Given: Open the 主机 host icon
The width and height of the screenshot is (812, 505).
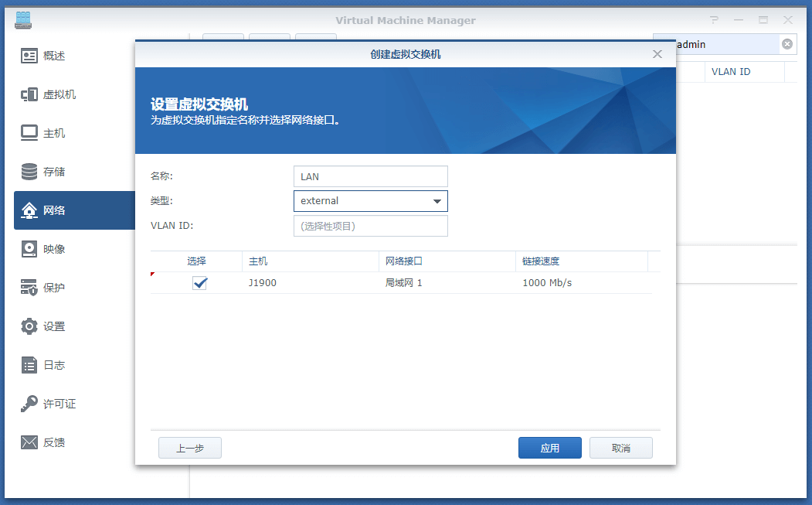Looking at the screenshot, I should click(29, 133).
